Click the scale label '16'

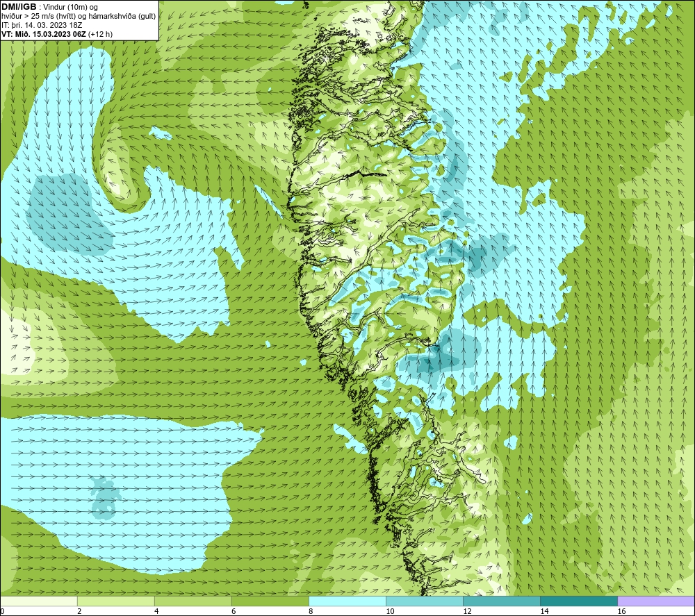(621, 611)
